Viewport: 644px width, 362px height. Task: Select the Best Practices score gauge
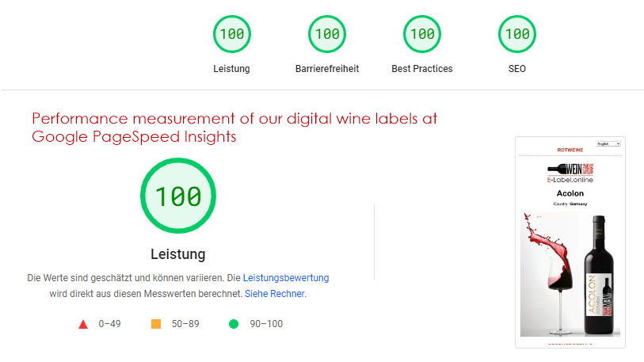click(x=422, y=34)
